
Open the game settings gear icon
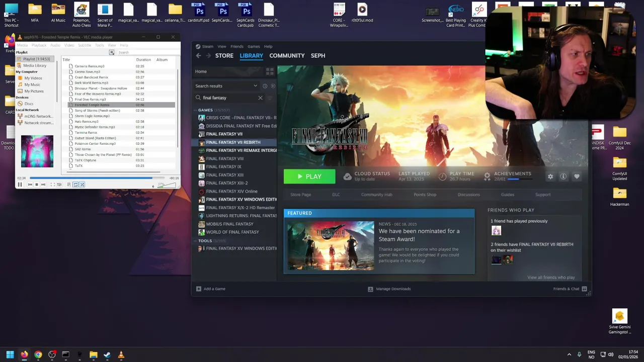550,176
